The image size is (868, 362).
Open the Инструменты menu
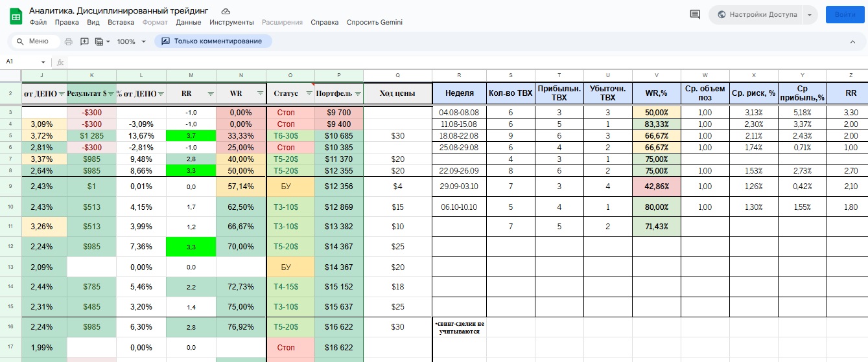(x=231, y=22)
